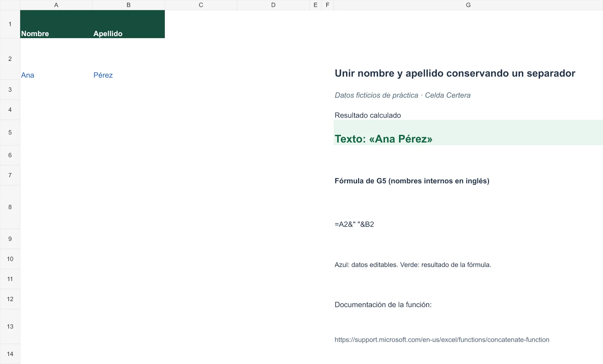Select column C header

point(201,5)
